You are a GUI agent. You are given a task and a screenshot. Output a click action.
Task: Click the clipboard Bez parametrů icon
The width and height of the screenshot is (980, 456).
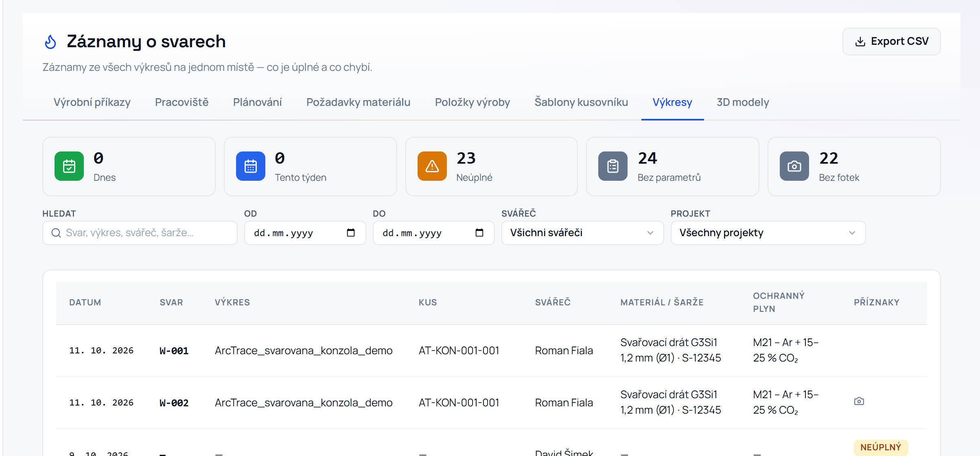pos(613,166)
